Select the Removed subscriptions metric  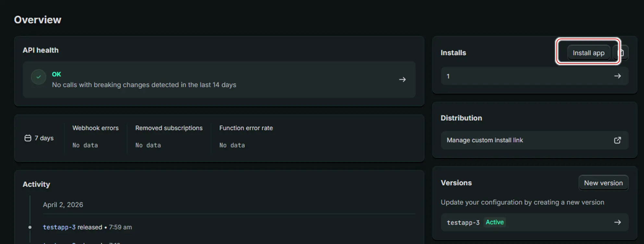tap(169, 128)
